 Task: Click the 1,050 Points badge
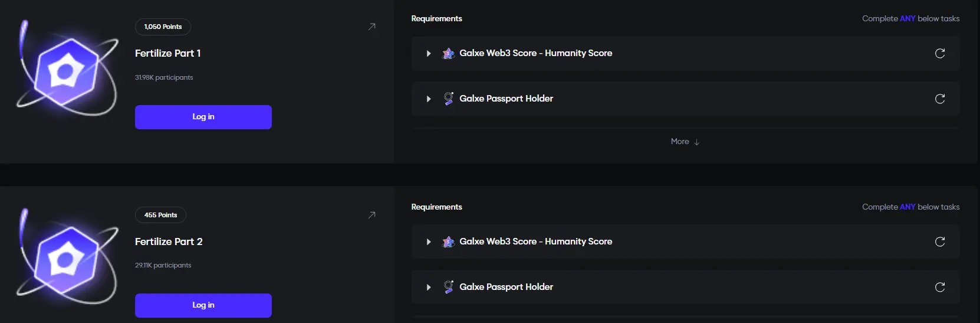point(163,27)
